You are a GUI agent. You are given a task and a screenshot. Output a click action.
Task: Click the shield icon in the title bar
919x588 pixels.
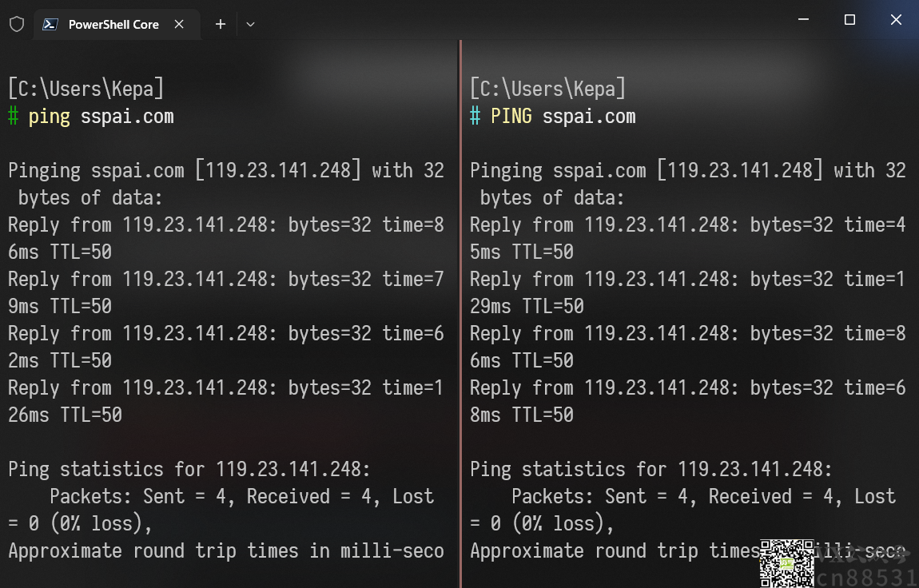click(x=17, y=24)
